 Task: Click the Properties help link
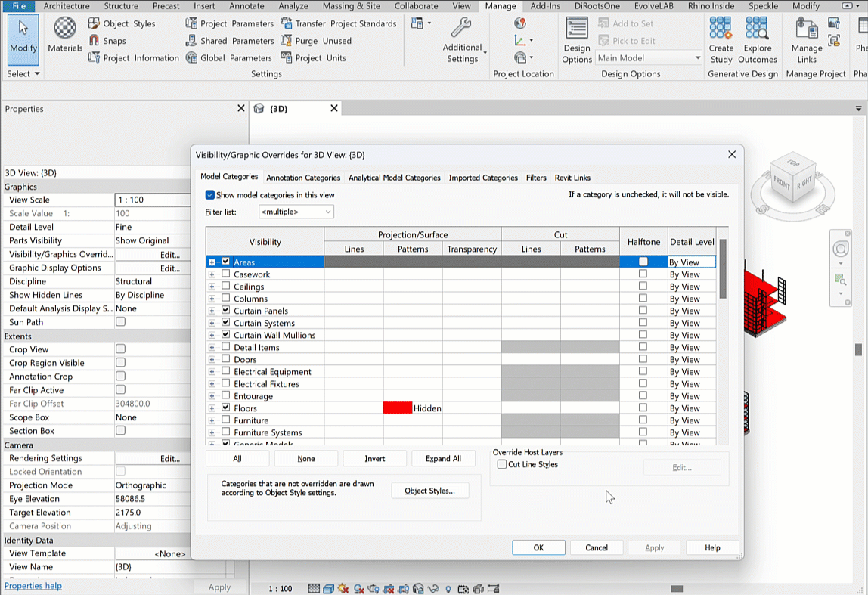point(33,586)
